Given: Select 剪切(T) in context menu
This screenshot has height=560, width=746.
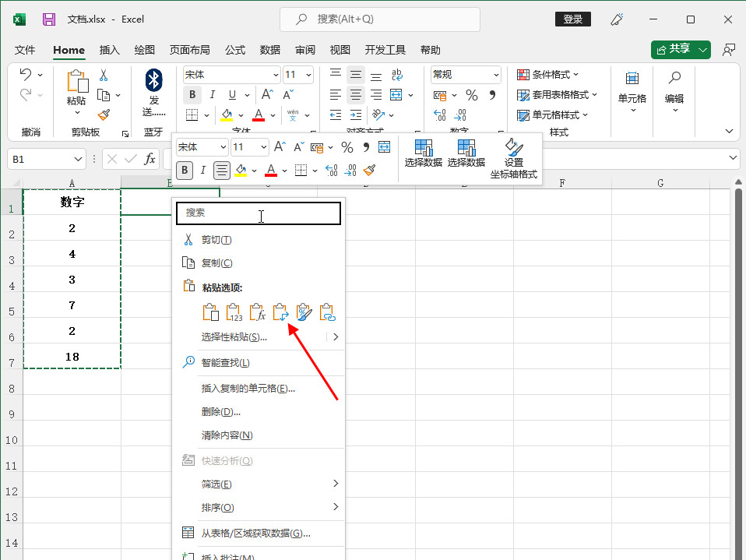Looking at the screenshot, I should (258, 240).
